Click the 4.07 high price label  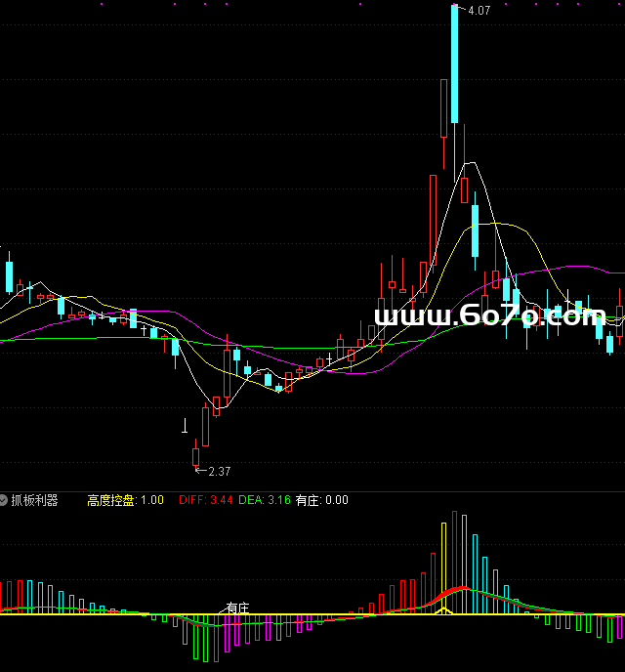coord(479,11)
